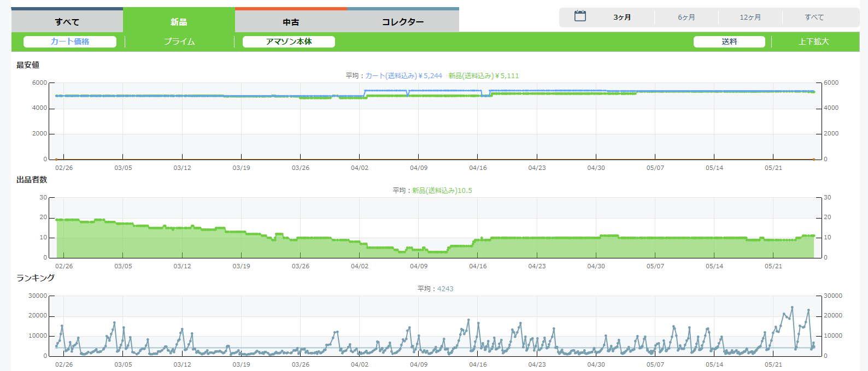Enable the プライム filter

point(179,42)
